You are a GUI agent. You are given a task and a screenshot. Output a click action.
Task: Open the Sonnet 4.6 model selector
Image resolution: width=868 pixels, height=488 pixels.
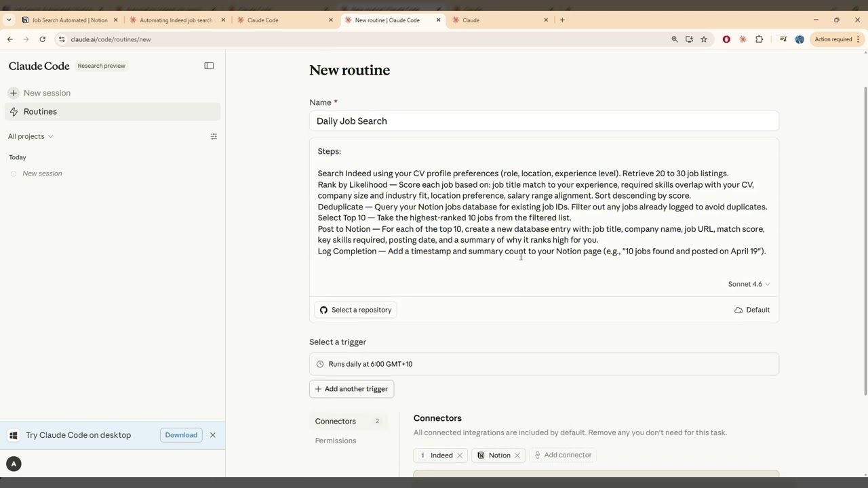click(749, 284)
